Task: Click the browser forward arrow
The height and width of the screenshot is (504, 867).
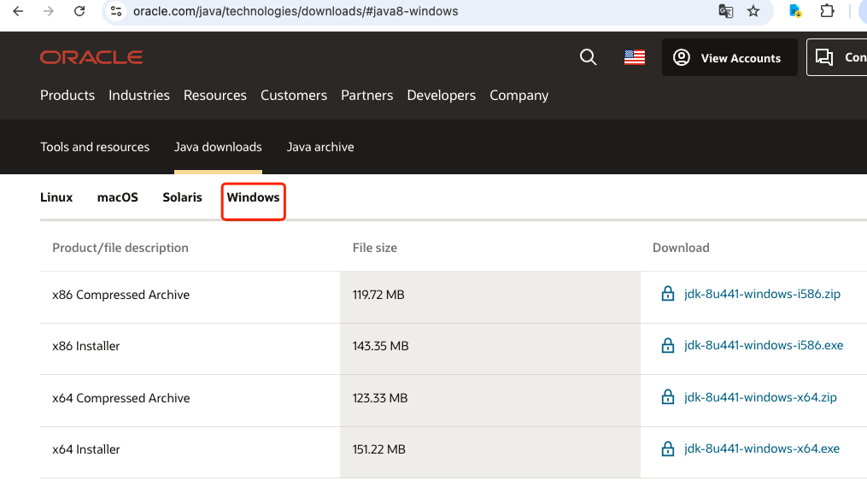Action: [49, 11]
